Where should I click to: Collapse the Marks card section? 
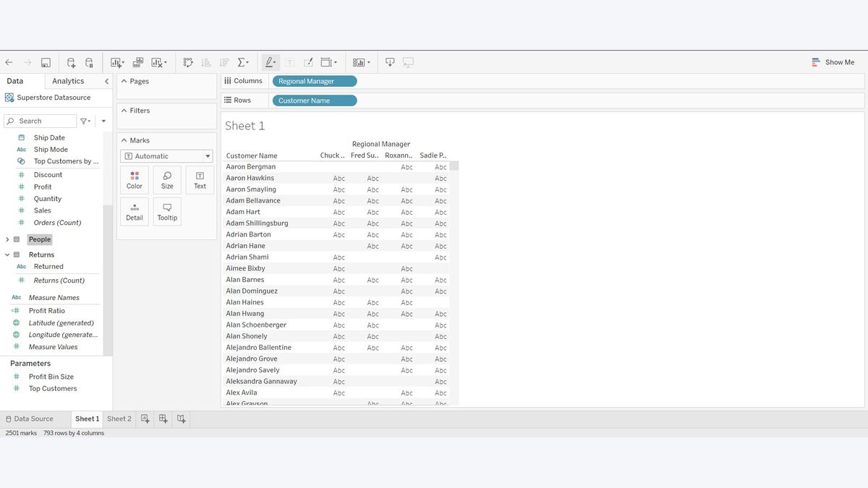[124, 140]
